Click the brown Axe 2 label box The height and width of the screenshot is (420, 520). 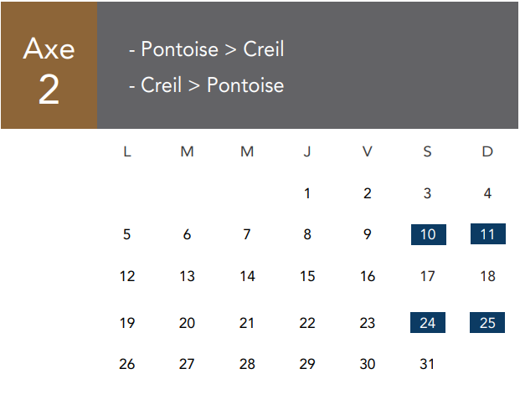pyautogui.click(x=49, y=65)
